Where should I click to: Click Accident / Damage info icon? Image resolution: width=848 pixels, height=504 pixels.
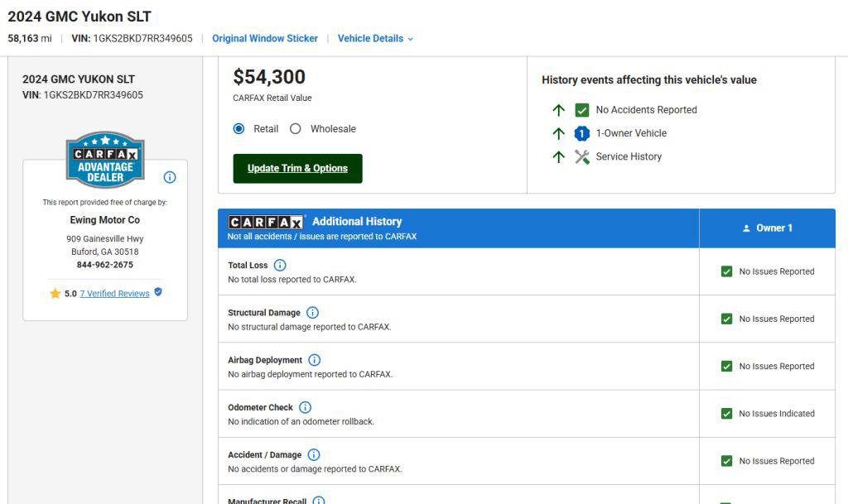(314, 455)
